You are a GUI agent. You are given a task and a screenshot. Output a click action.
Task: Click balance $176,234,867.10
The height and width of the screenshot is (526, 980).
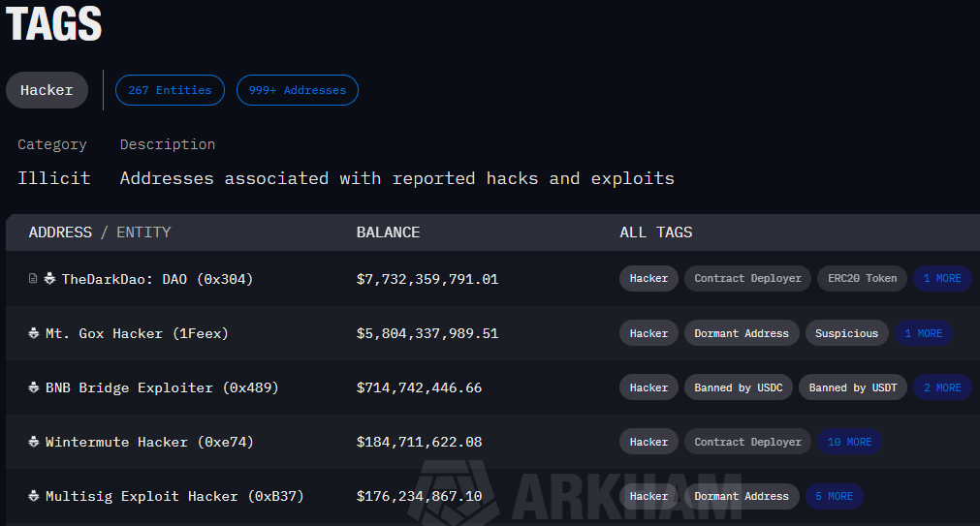pyautogui.click(x=420, y=497)
